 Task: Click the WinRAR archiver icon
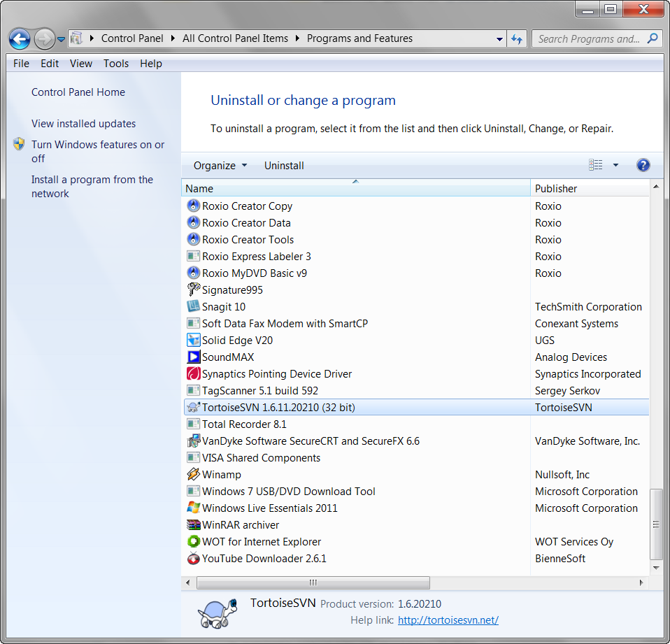tap(194, 525)
